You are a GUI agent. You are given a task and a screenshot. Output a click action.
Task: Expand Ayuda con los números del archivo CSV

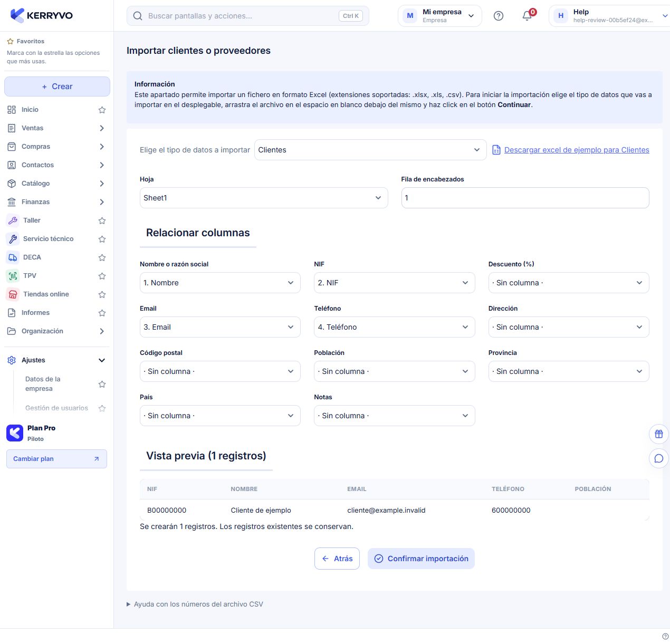(x=195, y=604)
